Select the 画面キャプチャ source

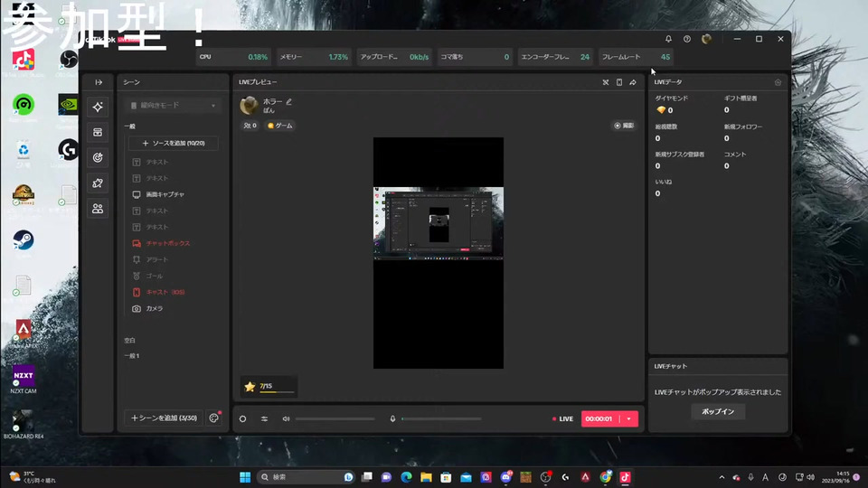(165, 194)
